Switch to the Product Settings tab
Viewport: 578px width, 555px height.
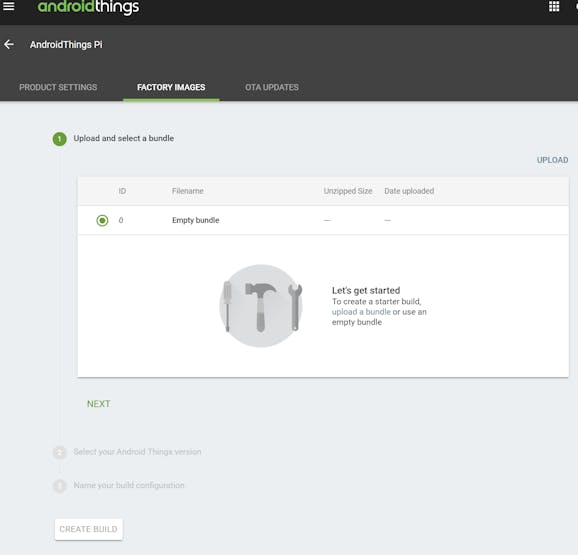point(58,87)
